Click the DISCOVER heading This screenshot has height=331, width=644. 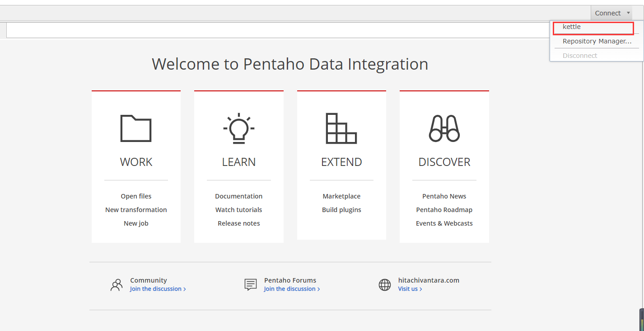(x=444, y=162)
